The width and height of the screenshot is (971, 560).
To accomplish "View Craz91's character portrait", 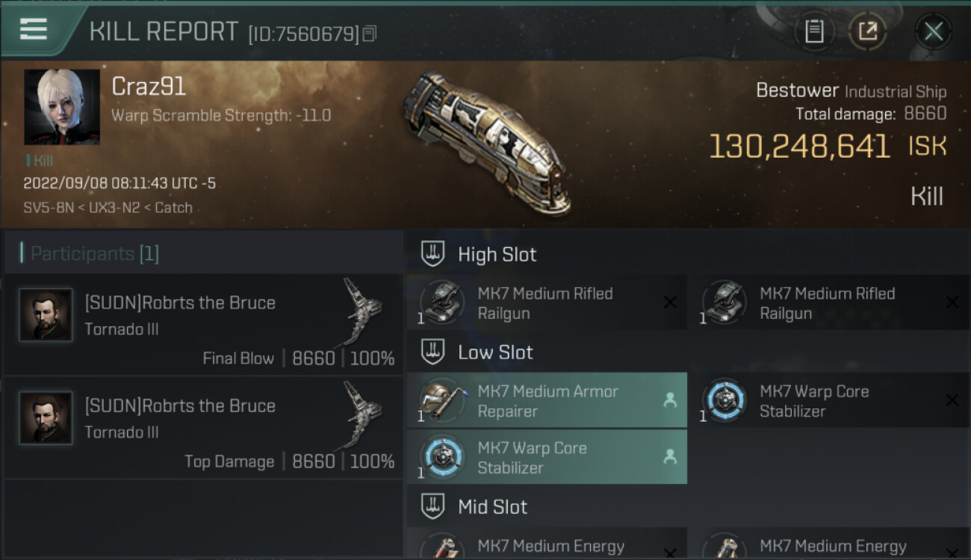I will click(62, 108).
